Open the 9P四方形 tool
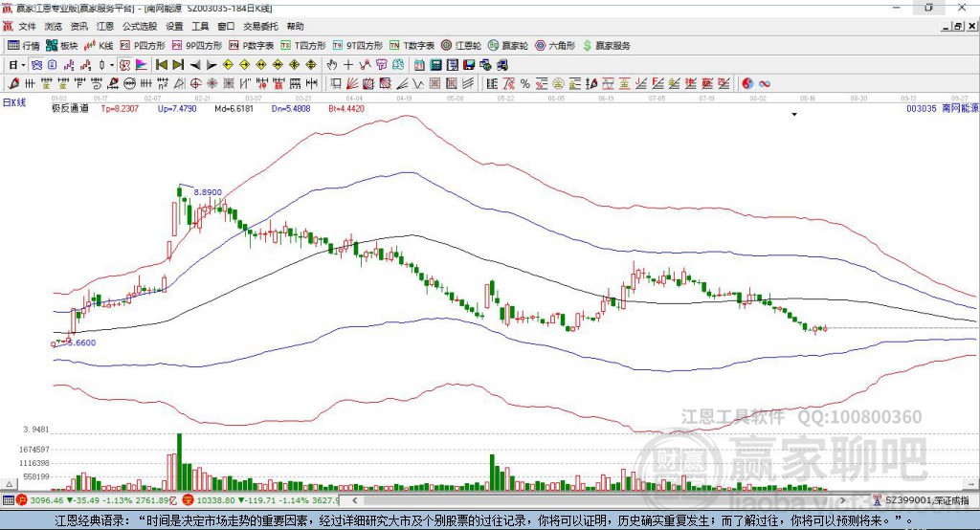This screenshot has width=980, height=530. (197, 46)
